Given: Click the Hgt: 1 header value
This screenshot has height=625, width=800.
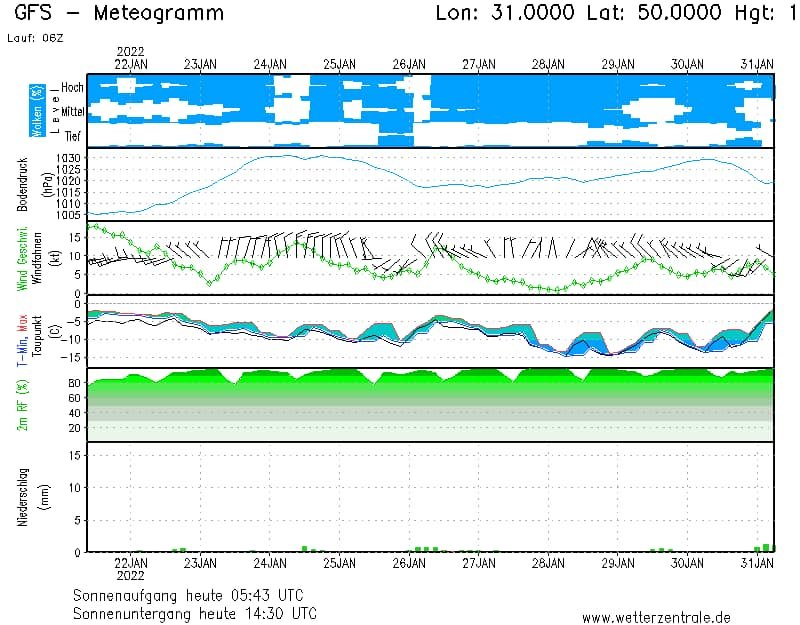Looking at the screenshot, I should [x=763, y=14].
